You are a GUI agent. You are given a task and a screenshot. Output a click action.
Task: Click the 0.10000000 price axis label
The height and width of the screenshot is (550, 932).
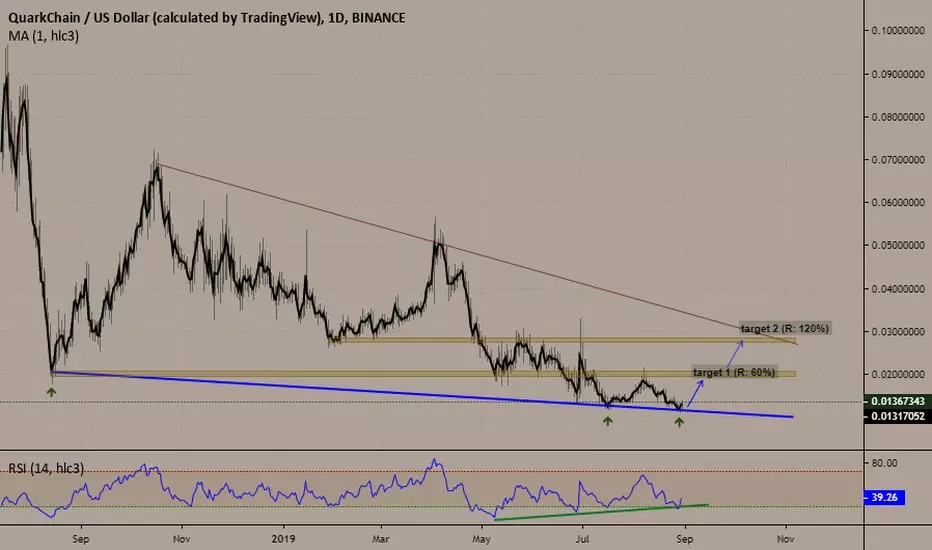click(x=898, y=30)
